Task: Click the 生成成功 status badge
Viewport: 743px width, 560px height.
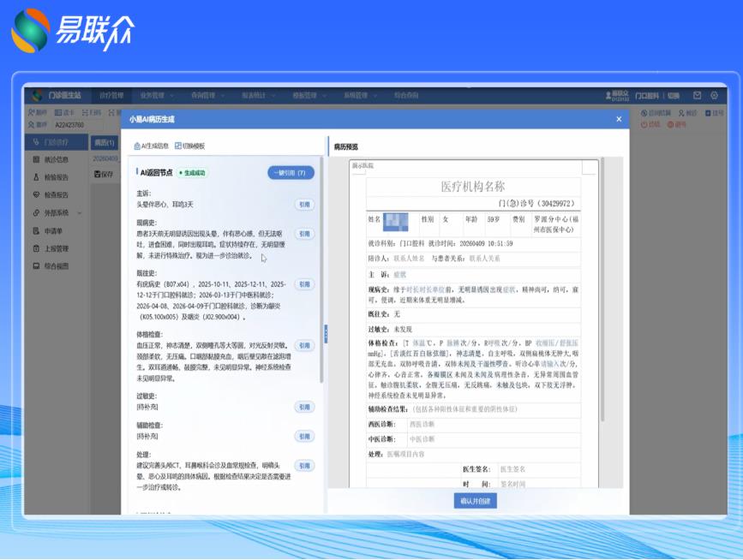Action: (x=192, y=173)
